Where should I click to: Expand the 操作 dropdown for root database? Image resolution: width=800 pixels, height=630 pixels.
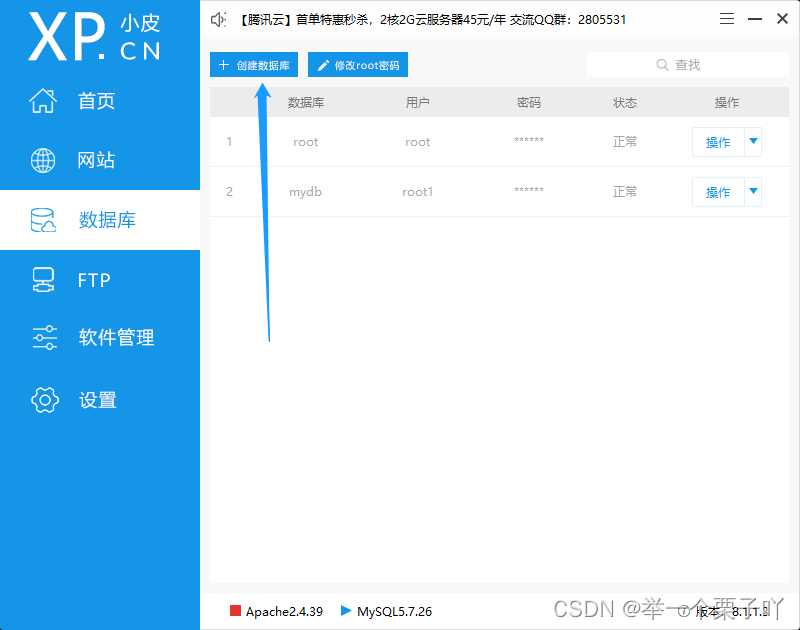(x=753, y=142)
